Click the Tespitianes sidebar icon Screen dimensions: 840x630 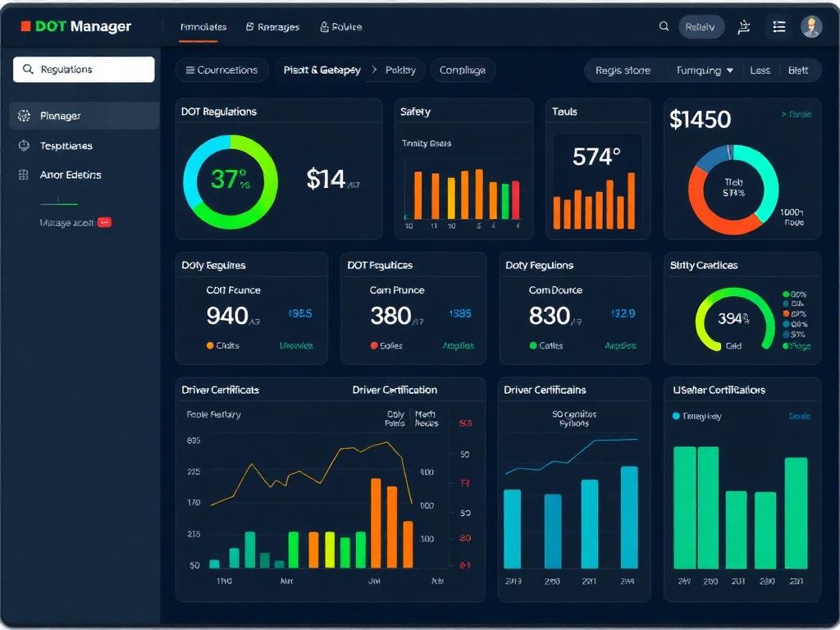pyautogui.click(x=24, y=145)
